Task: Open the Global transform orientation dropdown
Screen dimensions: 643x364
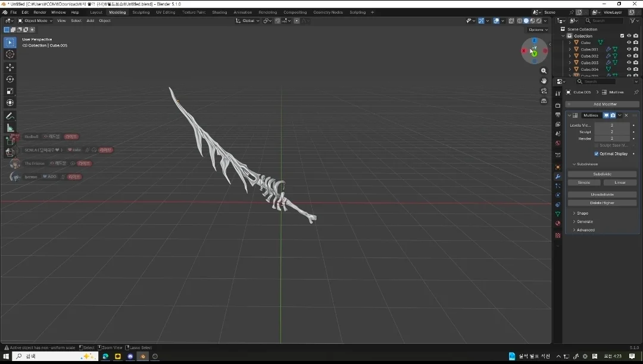Action: [x=248, y=21]
